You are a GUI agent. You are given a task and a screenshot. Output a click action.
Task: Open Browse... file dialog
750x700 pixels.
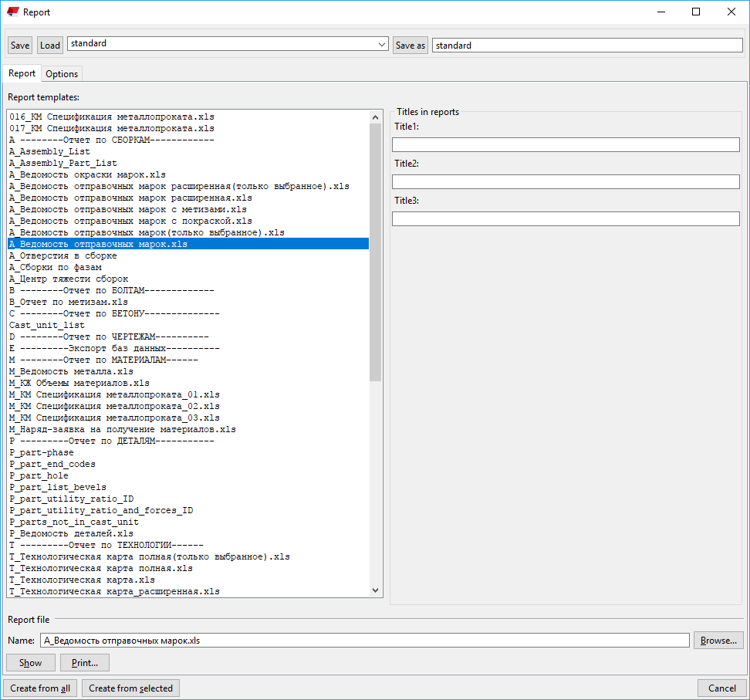point(718,640)
